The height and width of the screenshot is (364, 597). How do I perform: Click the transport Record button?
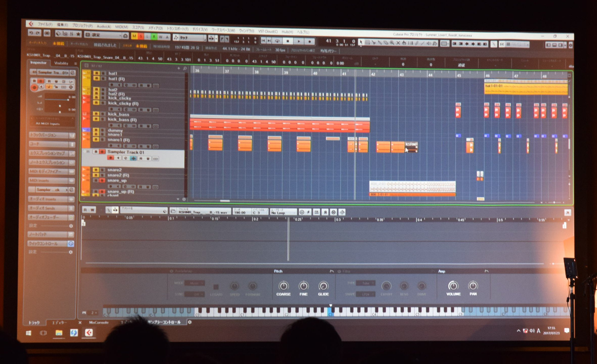[x=309, y=41]
